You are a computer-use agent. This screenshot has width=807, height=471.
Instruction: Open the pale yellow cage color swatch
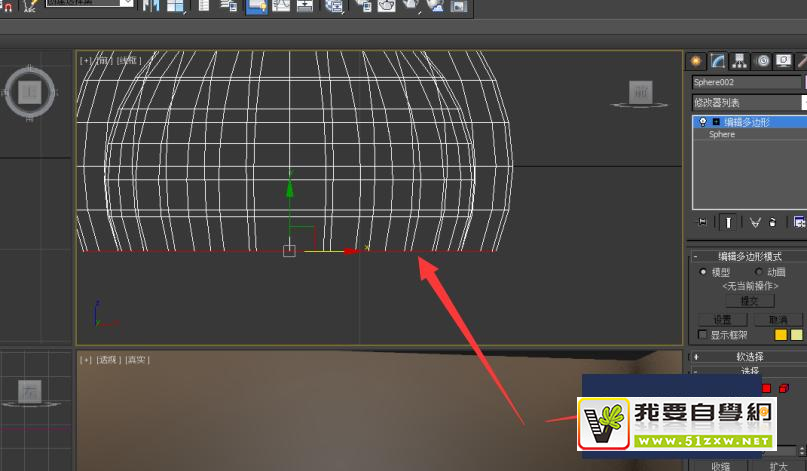tap(796, 335)
